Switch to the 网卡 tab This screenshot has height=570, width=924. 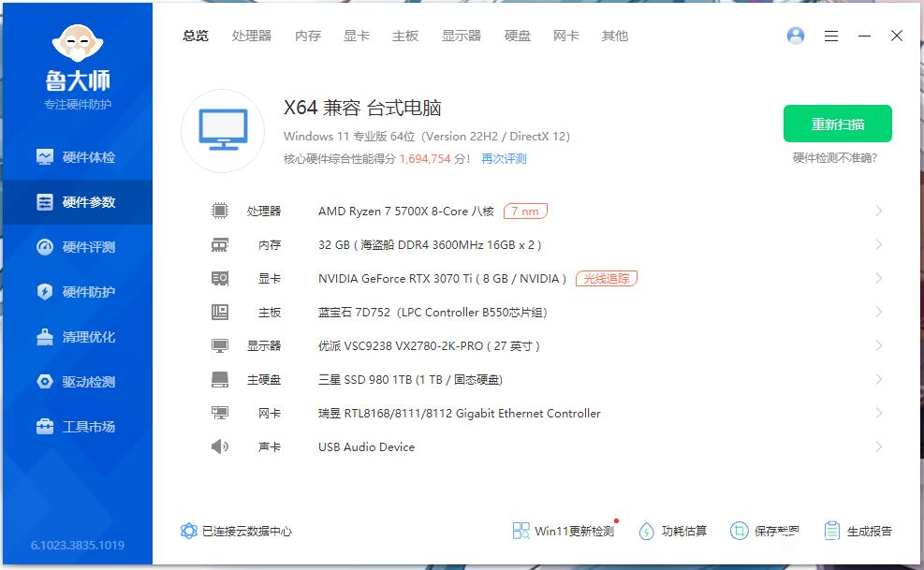(x=566, y=36)
